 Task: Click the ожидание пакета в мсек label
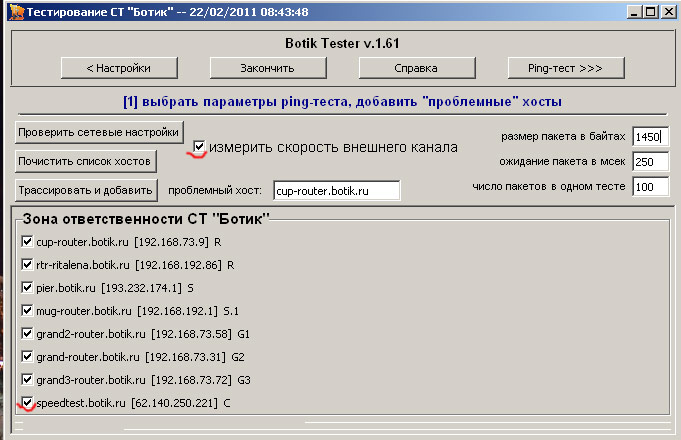[562, 162]
